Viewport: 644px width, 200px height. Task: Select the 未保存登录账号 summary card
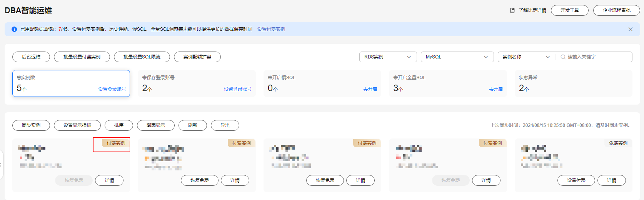point(197,83)
